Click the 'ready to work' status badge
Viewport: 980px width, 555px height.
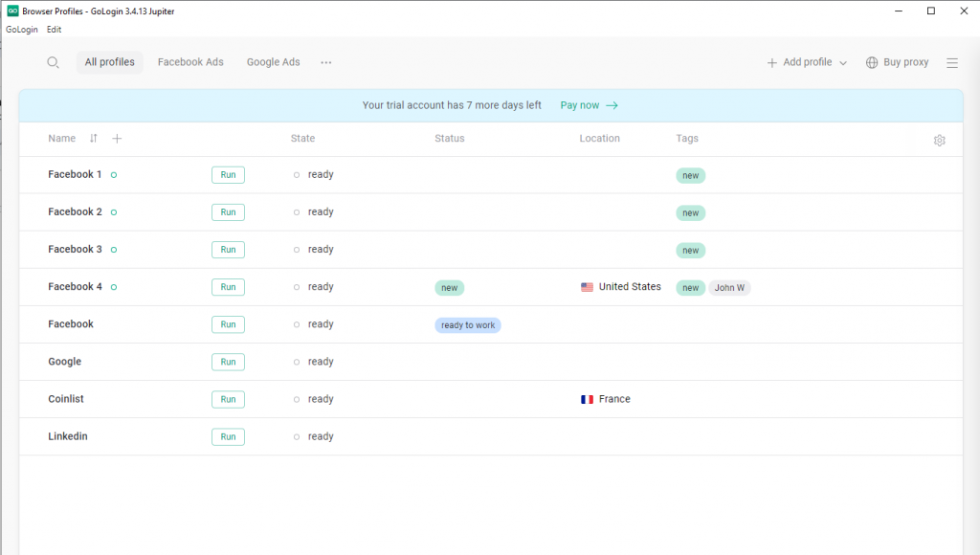click(x=468, y=325)
